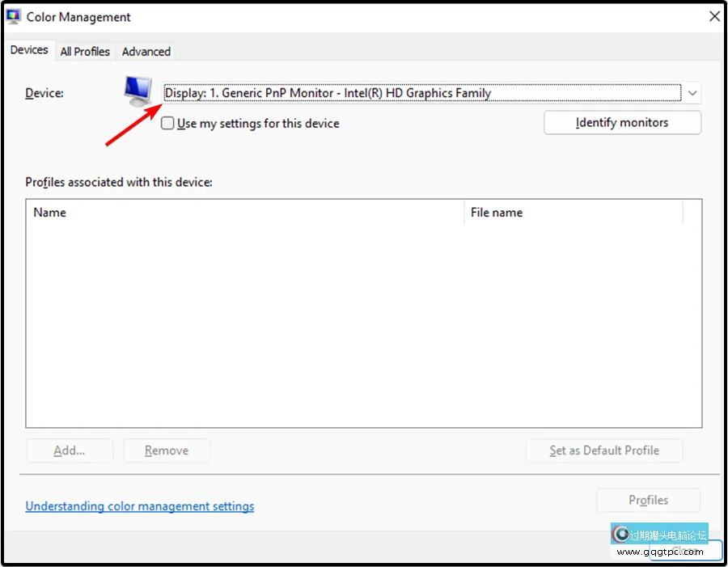The width and height of the screenshot is (728, 567).
Task: Enable Use my settings for this device
Action: point(168,124)
